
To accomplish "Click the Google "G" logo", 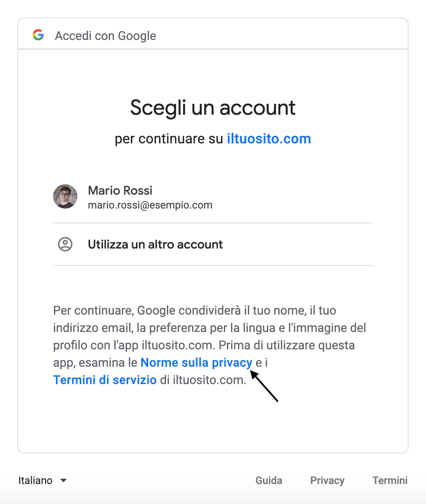I will click(x=38, y=35).
